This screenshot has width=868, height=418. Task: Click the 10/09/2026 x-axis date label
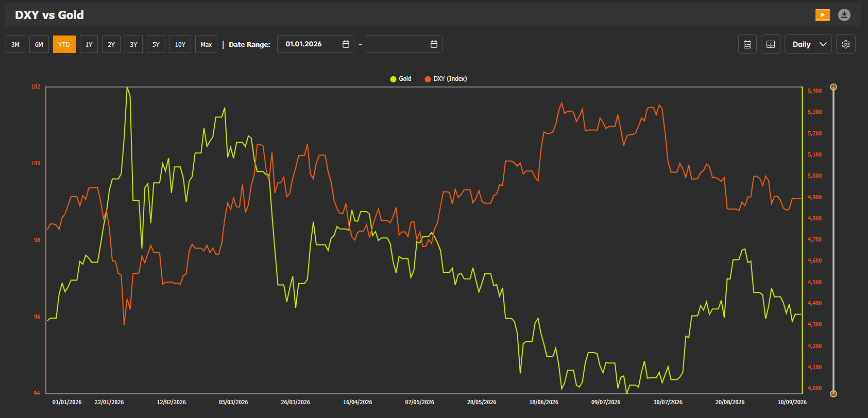click(x=792, y=402)
